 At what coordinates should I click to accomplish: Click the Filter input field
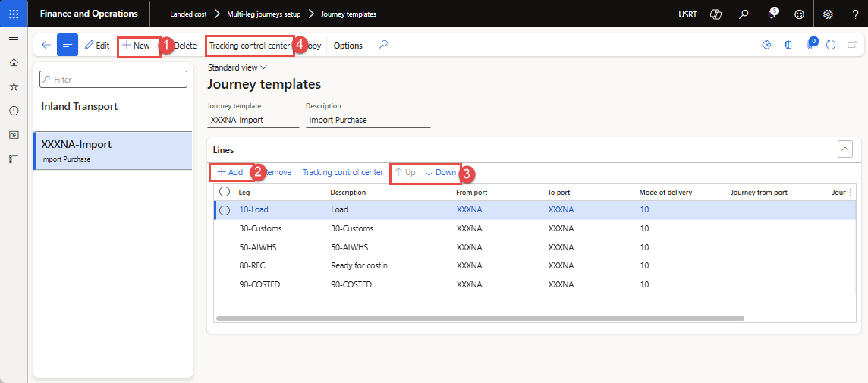114,80
